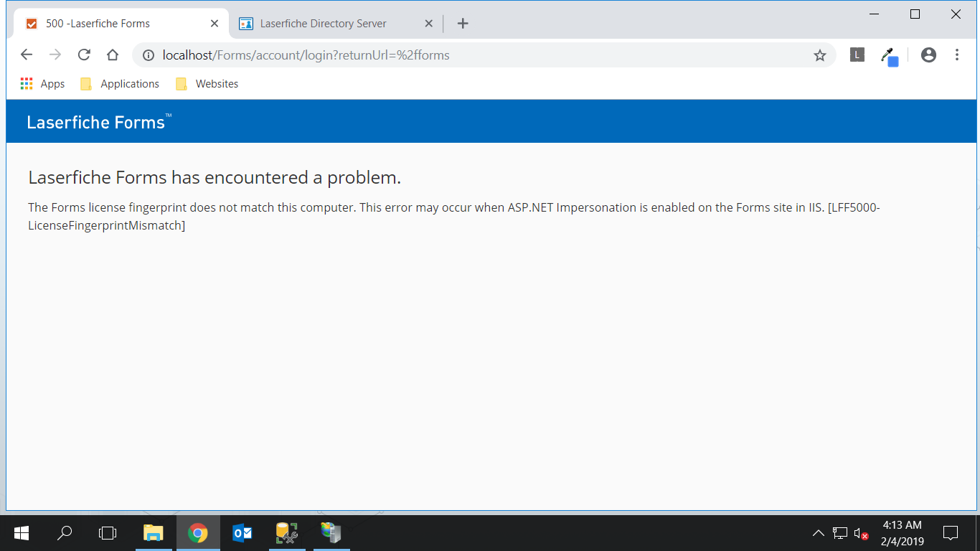Go back using the browser back arrow
The width and height of the screenshot is (980, 551).
point(27,55)
